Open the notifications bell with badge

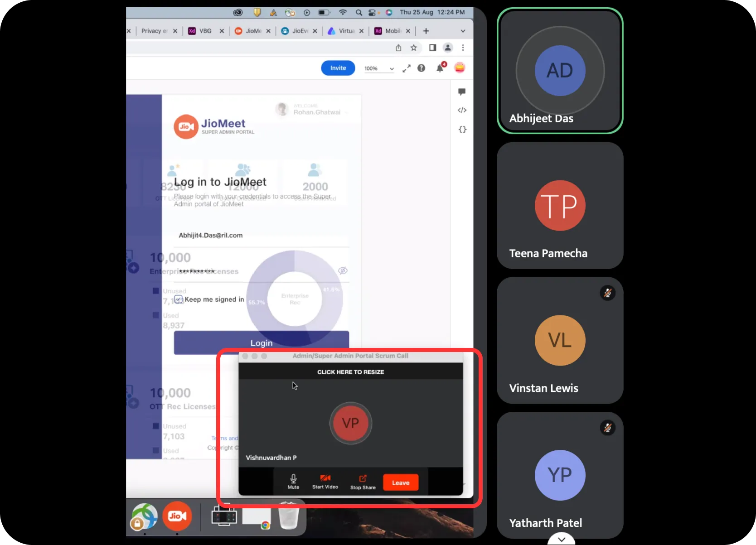[440, 68]
